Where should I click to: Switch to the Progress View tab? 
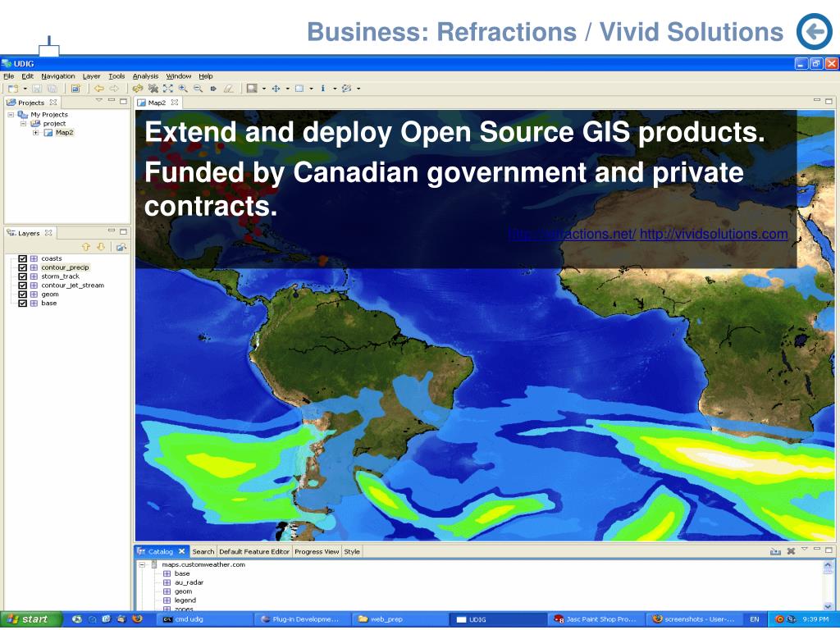coord(317,552)
